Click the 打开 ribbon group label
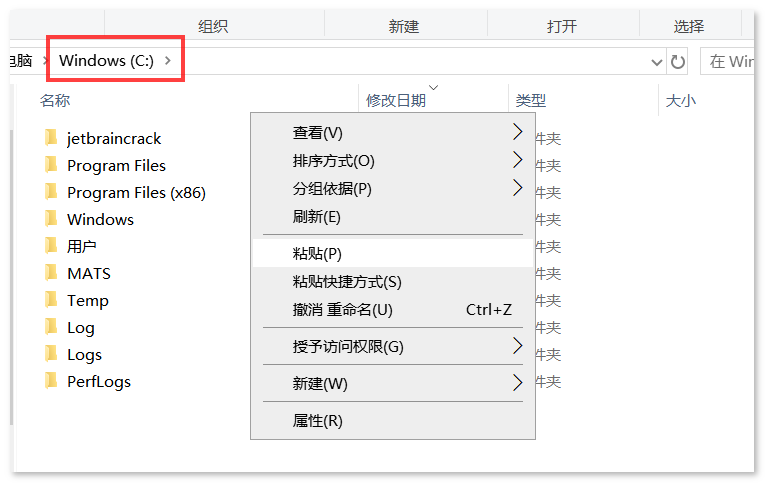 [x=562, y=26]
